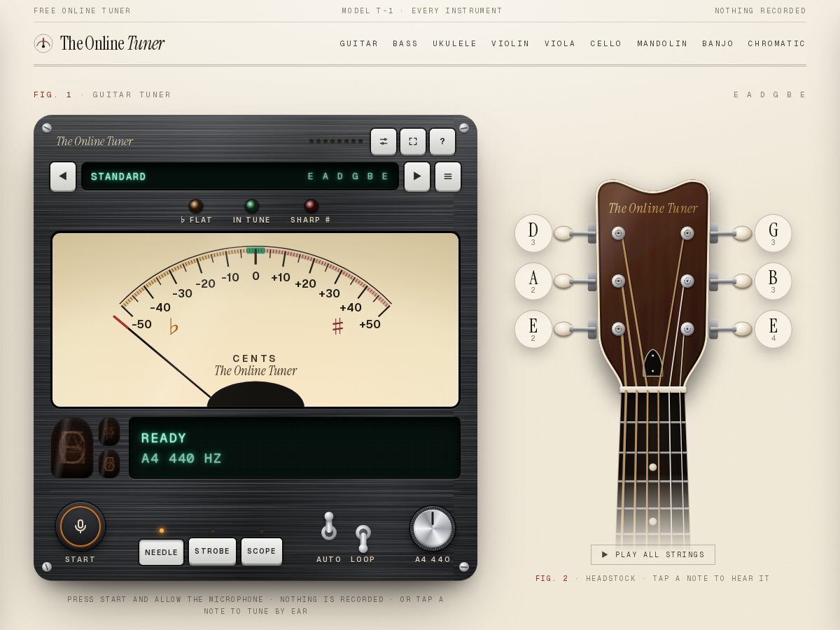Click Play All Strings button
Screen dimensions: 840x630
coord(653,554)
